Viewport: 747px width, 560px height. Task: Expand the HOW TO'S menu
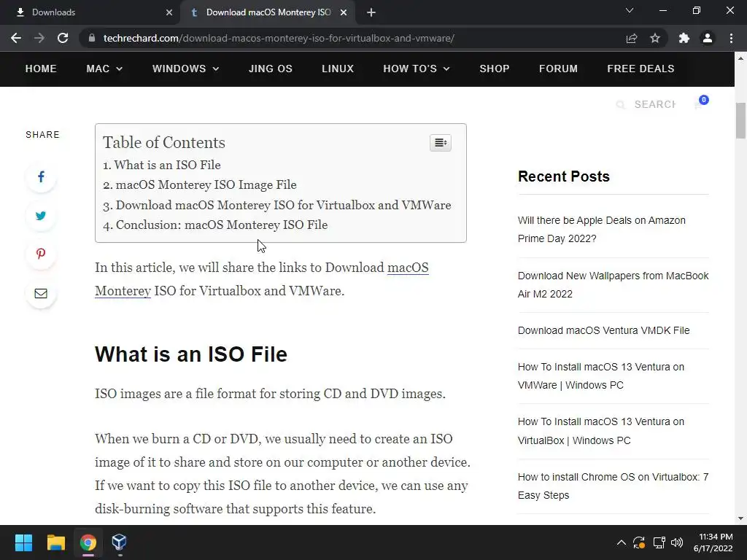click(417, 69)
